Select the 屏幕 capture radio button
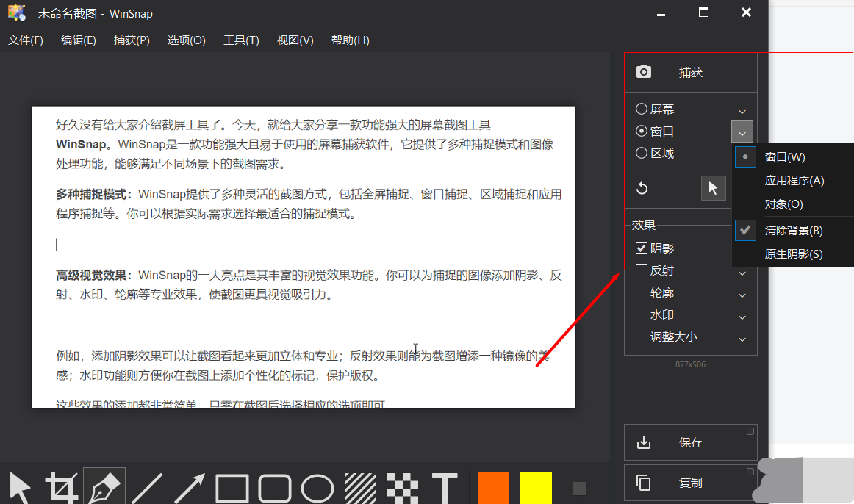The image size is (854, 504). 642,109
